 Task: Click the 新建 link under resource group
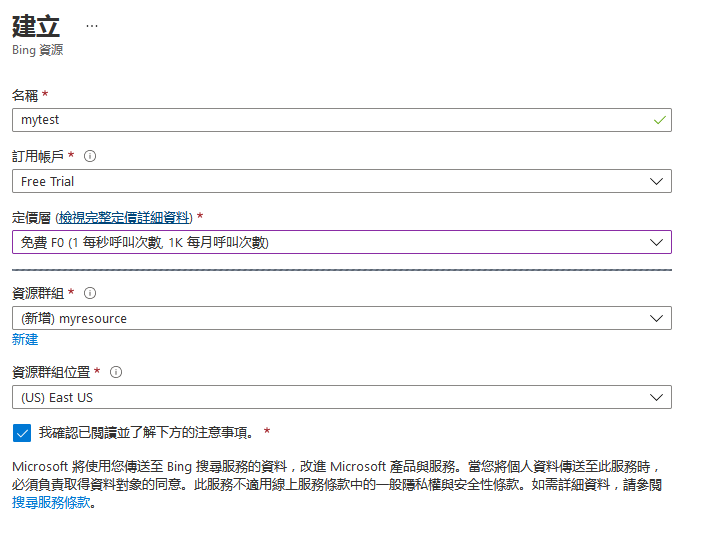pyautogui.click(x=25, y=339)
